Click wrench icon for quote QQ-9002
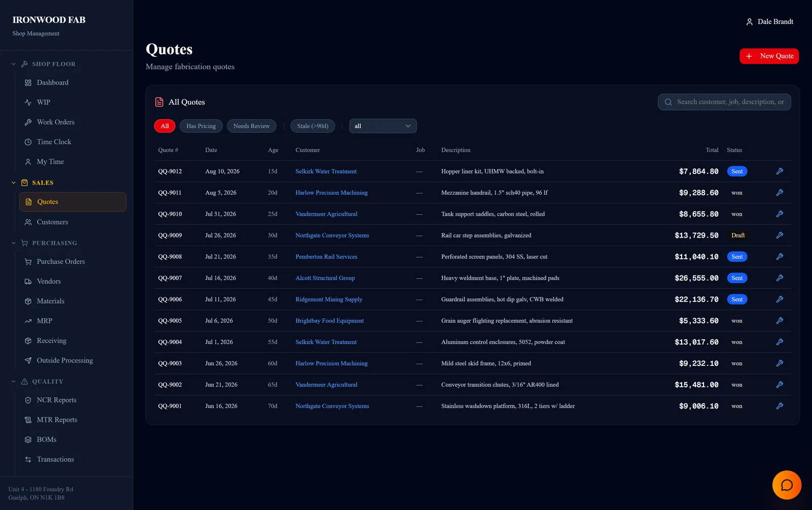This screenshot has height=510, width=812. tap(780, 385)
